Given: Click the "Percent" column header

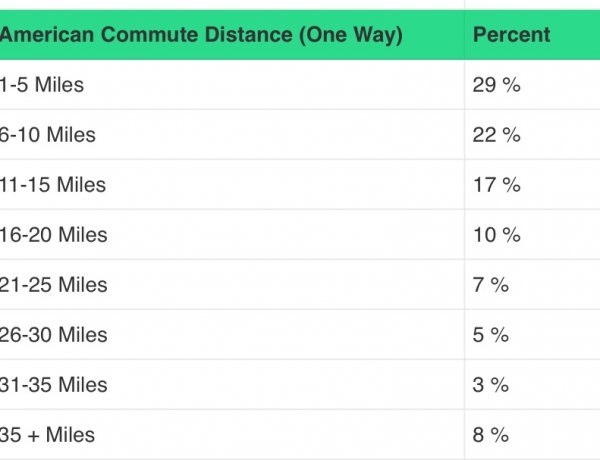Looking at the screenshot, I should coord(511,35).
